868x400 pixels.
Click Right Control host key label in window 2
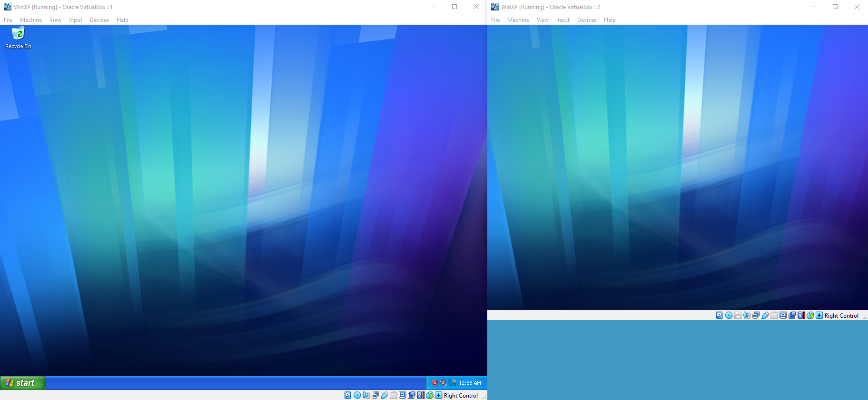[x=841, y=316]
